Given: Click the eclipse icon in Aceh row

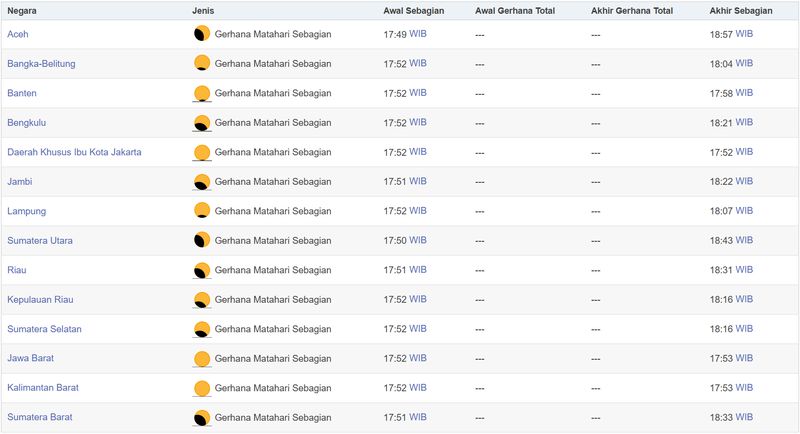Looking at the screenshot, I should [202, 34].
